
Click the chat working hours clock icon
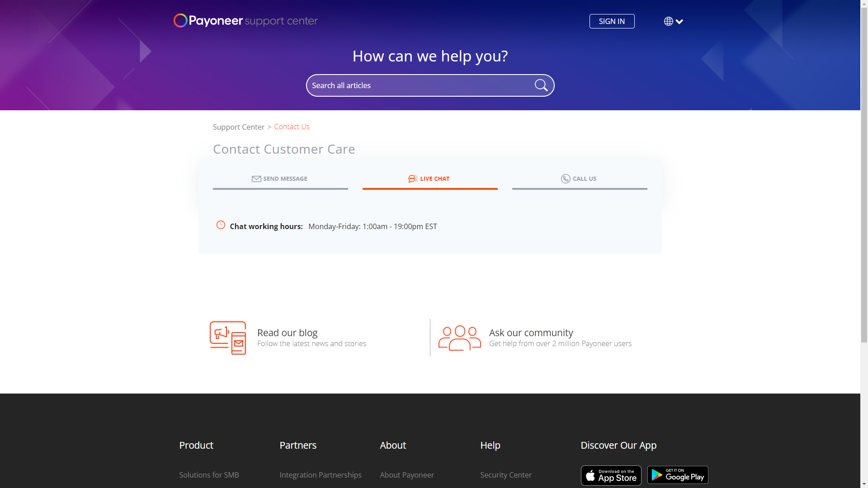point(221,225)
